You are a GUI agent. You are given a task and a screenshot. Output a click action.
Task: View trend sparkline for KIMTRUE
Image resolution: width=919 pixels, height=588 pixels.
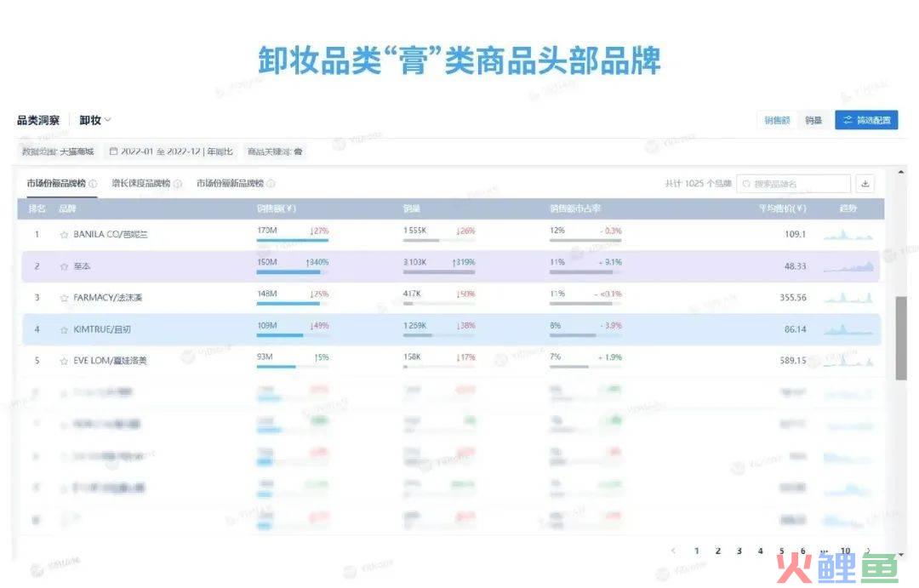[x=848, y=329]
